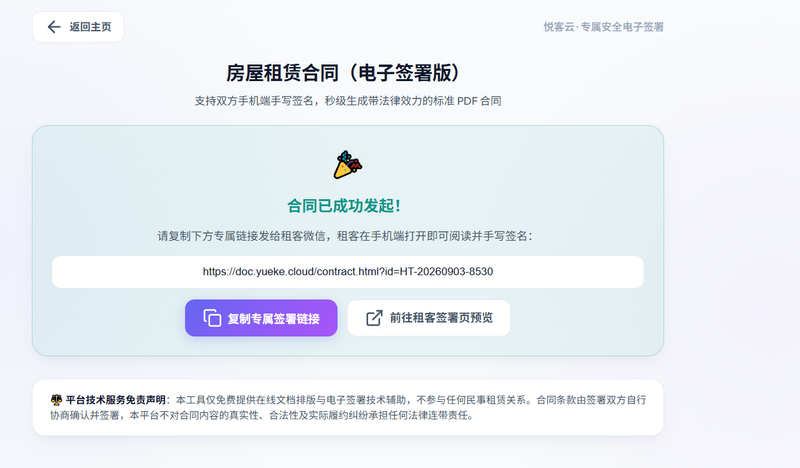800x468 pixels.
Task: Click disclaimer line starting 协商确认并签署
Action: pos(262,415)
